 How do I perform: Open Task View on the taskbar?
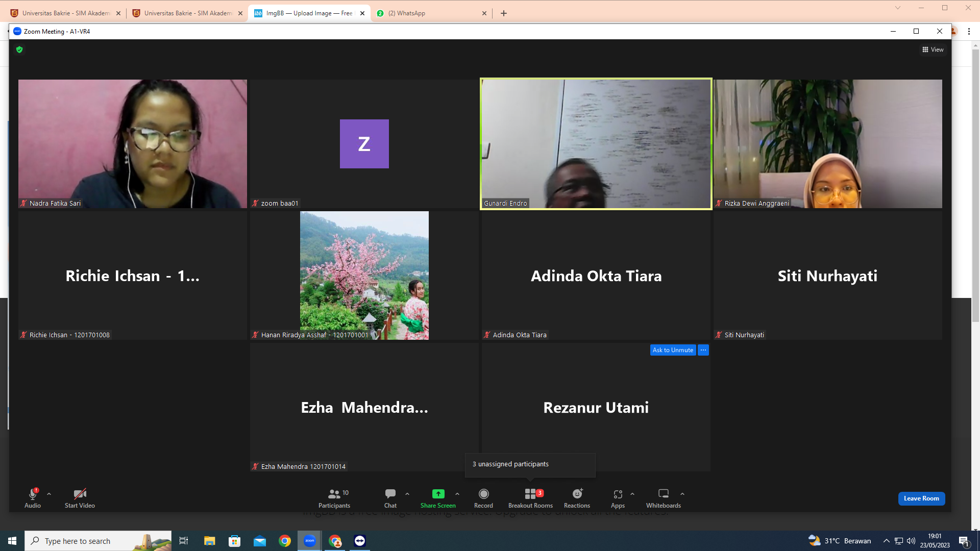tap(184, 541)
